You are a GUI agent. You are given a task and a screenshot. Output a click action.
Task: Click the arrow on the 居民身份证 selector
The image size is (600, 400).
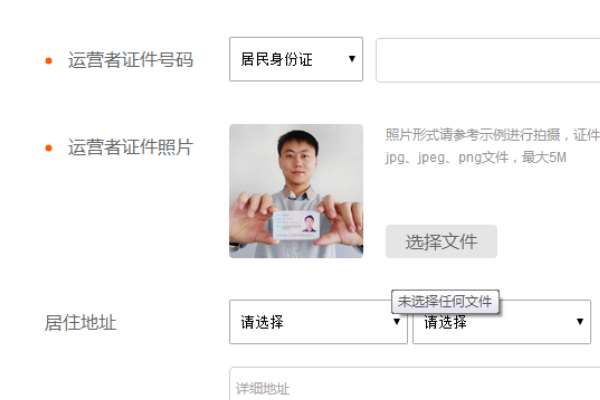pyautogui.click(x=352, y=59)
